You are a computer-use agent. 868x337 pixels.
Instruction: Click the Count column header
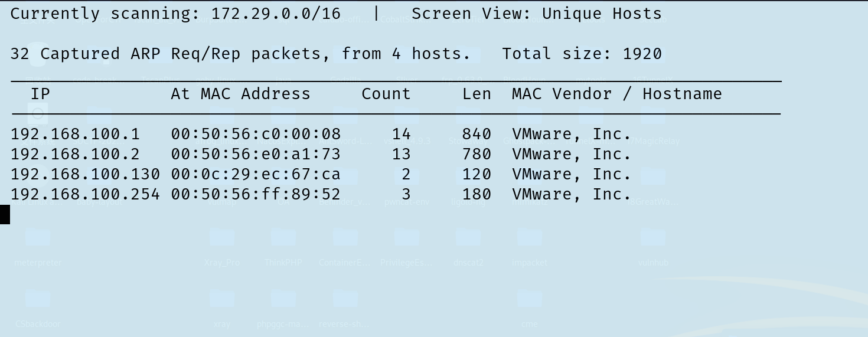pyautogui.click(x=386, y=94)
